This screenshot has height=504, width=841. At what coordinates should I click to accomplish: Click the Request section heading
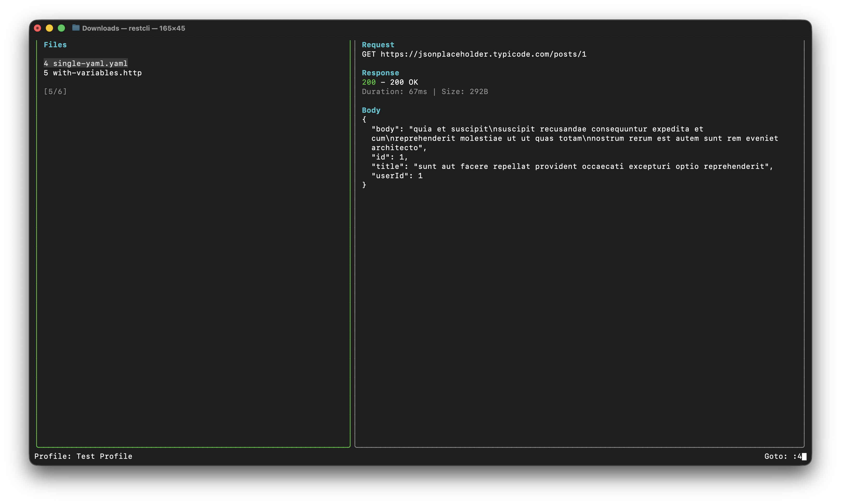(x=378, y=45)
